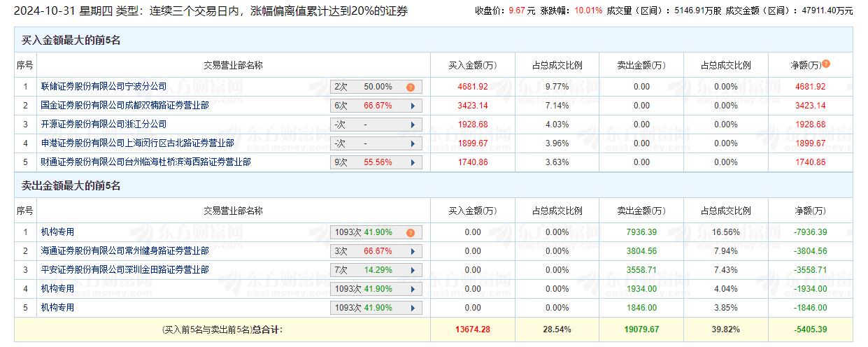The width and height of the screenshot is (868, 347).
Task: Open 平安证券深圳金田路证券营业部 link
Action: [x=124, y=270]
